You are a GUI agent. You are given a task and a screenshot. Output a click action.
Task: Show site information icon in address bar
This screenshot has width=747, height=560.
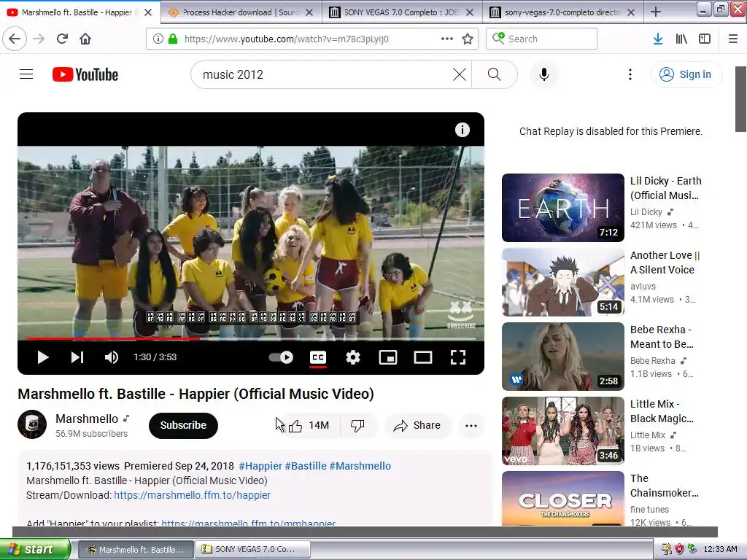click(x=158, y=39)
